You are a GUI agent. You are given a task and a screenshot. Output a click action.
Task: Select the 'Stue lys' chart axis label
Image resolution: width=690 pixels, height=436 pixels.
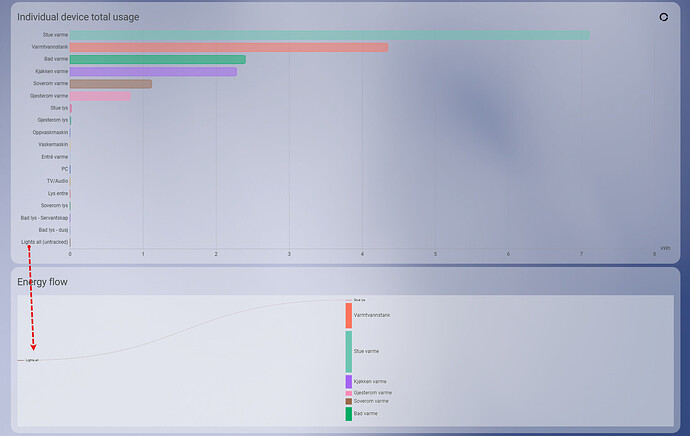(x=59, y=108)
